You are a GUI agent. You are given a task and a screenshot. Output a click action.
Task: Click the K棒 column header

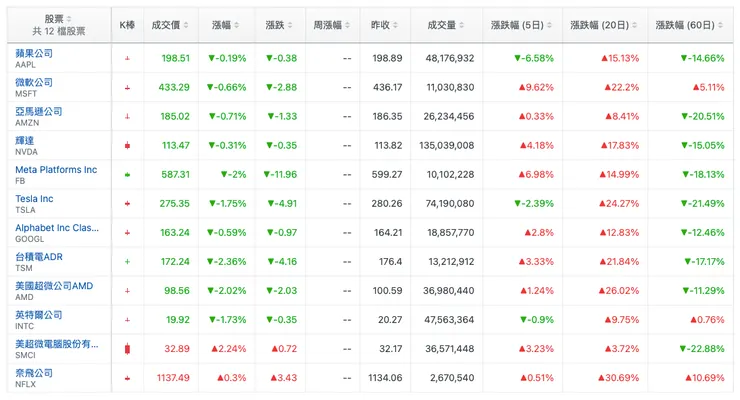point(127,25)
